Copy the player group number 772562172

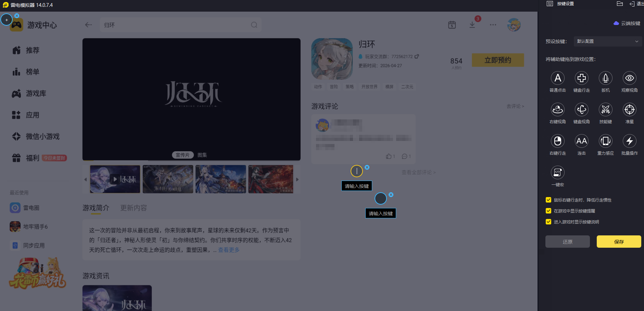tap(417, 56)
